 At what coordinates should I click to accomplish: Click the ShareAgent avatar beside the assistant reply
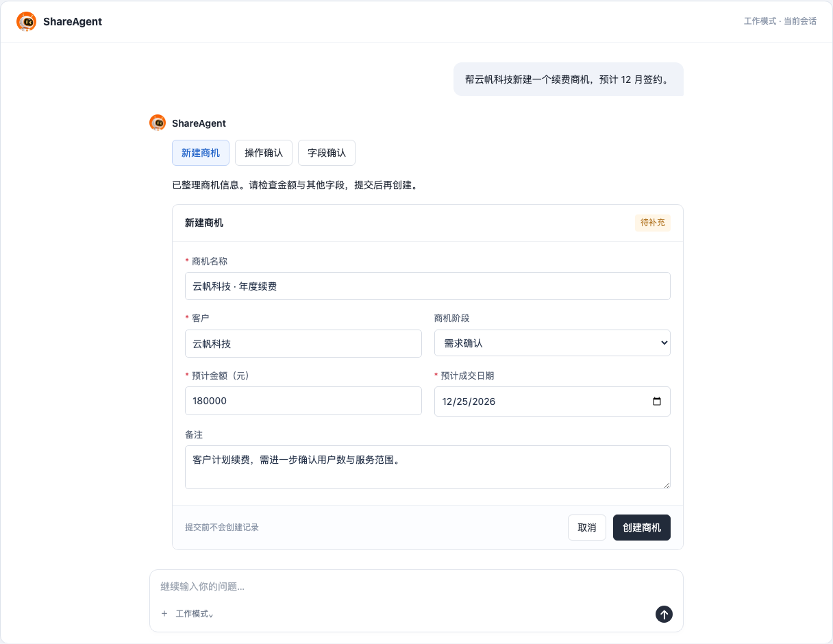[x=158, y=123]
